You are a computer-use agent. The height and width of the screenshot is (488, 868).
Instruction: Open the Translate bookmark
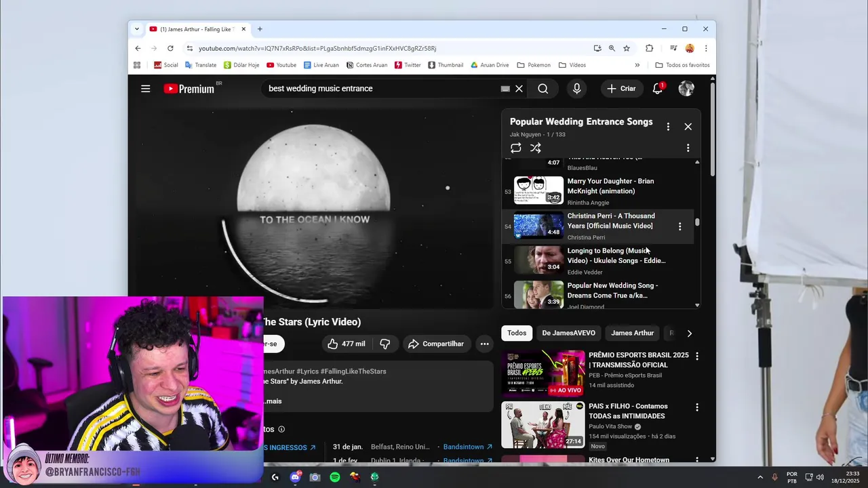click(x=200, y=65)
